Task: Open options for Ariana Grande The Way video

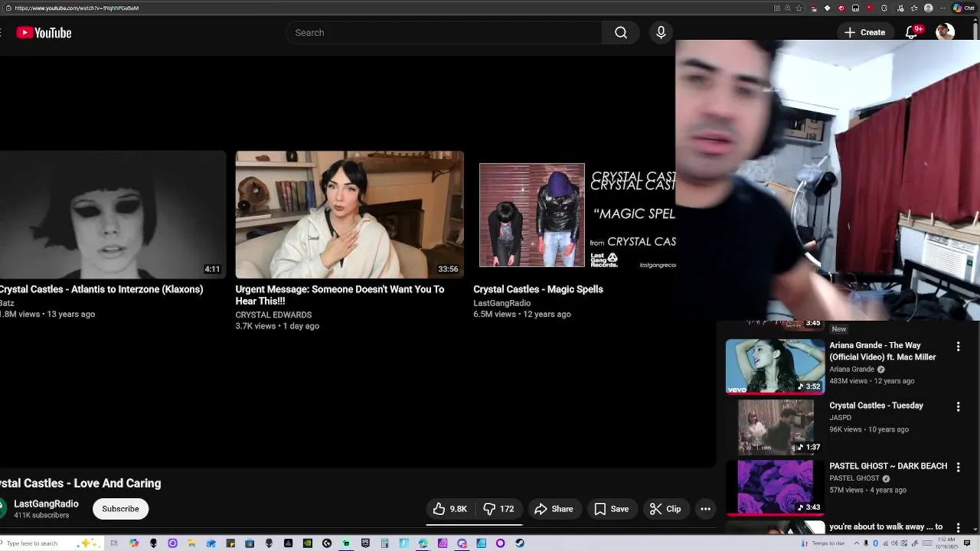Action: [x=958, y=347]
